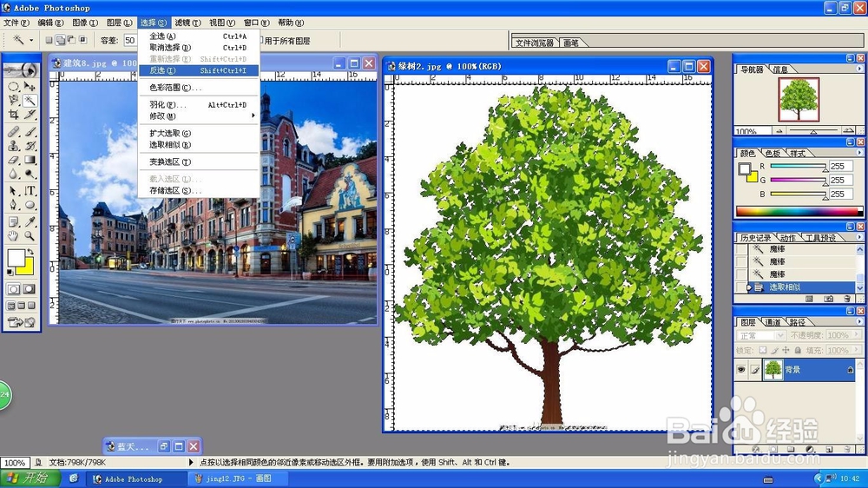Swap foreground and background colors
The height and width of the screenshot is (488, 868).
pyautogui.click(x=30, y=251)
